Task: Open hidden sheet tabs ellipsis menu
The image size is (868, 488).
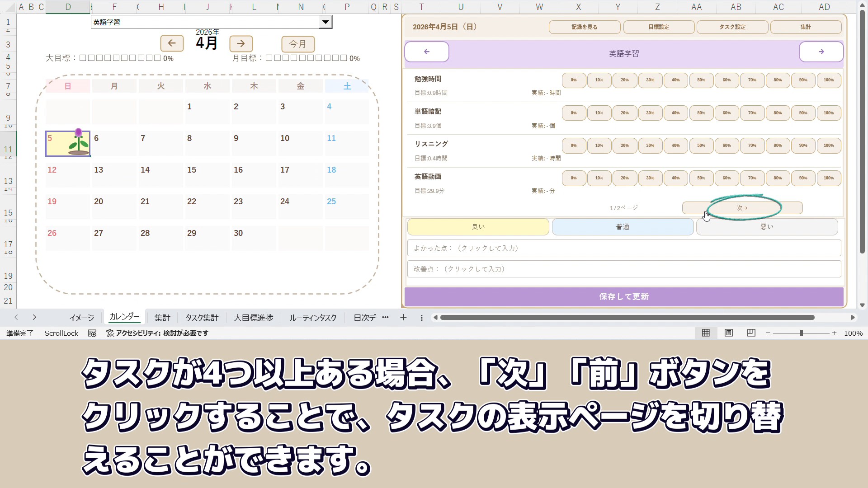Action: click(385, 318)
